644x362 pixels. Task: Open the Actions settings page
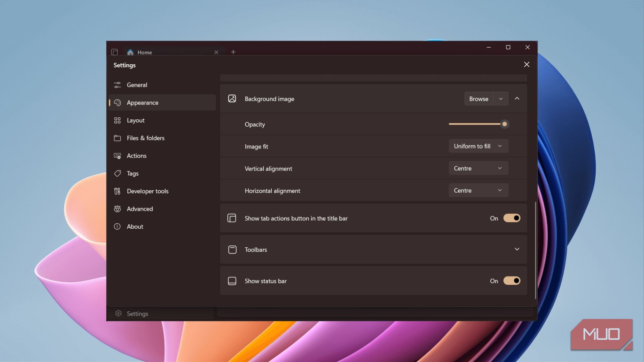[x=162, y=156]
